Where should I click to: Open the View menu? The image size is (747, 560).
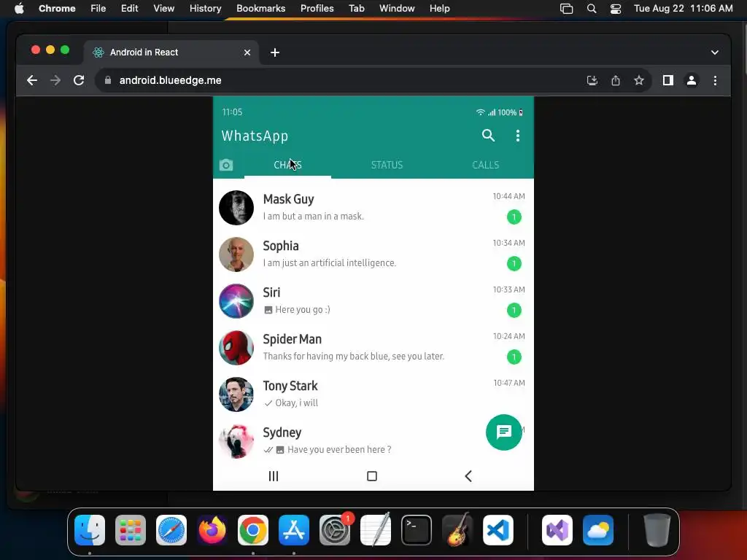click(163, 9)
